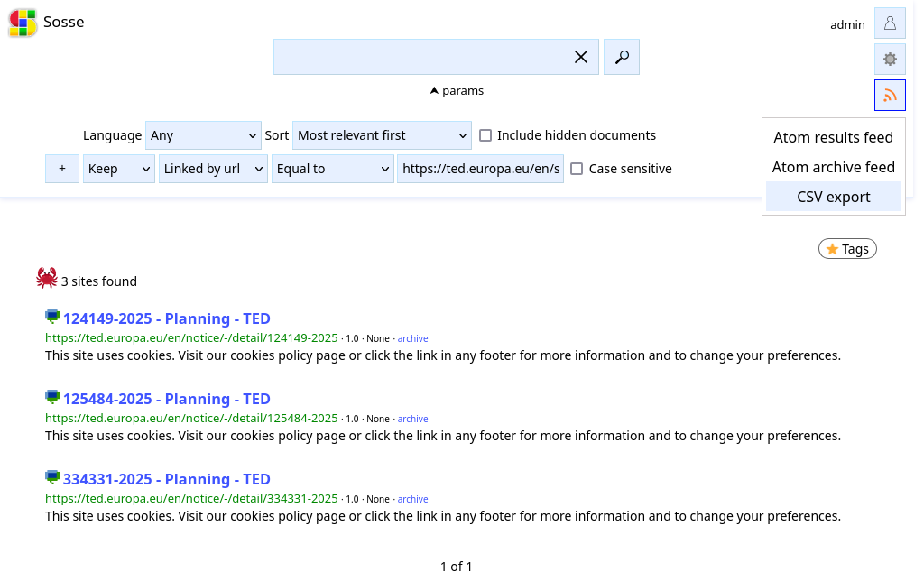Select Atom results feed

(833, 137)
